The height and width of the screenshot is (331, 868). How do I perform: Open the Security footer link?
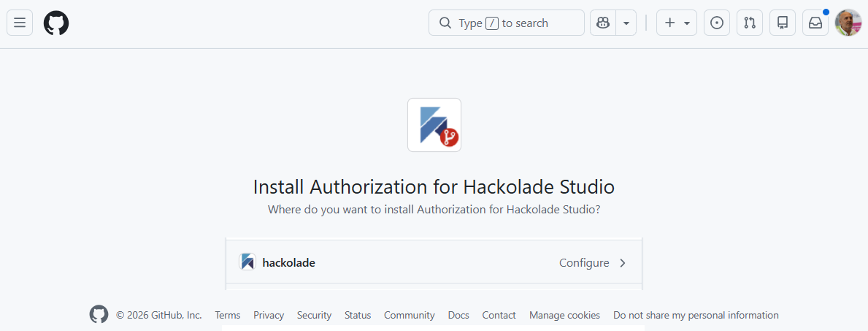314,315
